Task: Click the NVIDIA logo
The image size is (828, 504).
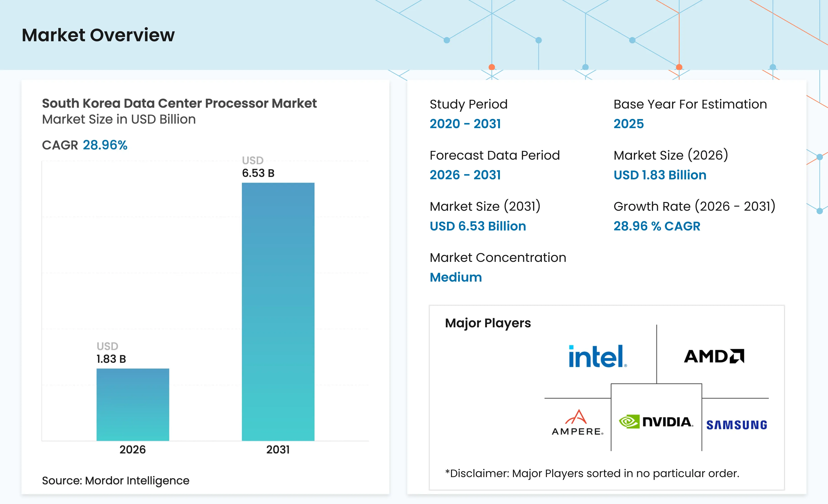Action: pyautogui.click(x=656, y=422)
